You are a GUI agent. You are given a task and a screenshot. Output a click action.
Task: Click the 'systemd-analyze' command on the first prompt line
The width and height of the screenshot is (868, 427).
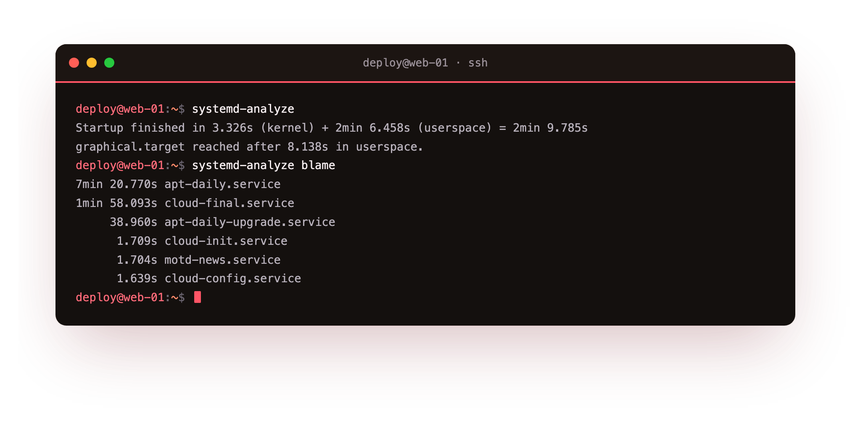pyautogui.click(x=243, y=109)
